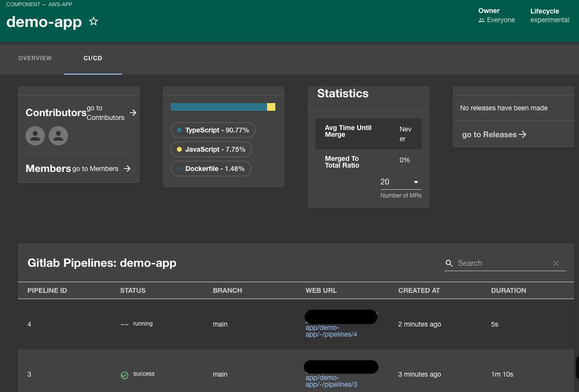
Task: Click the 'Statistics' card heading
Action: (x=343, y=93)
